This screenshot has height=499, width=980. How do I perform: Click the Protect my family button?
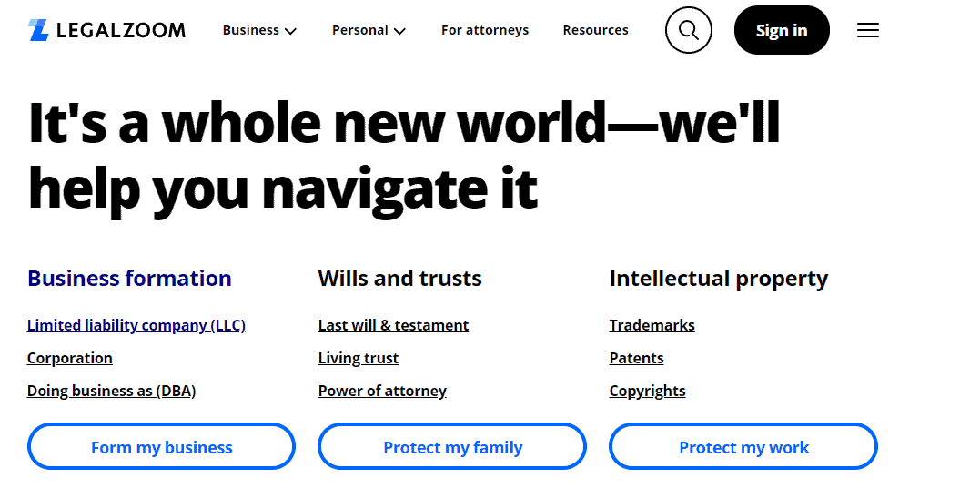(x=452, y=446)
